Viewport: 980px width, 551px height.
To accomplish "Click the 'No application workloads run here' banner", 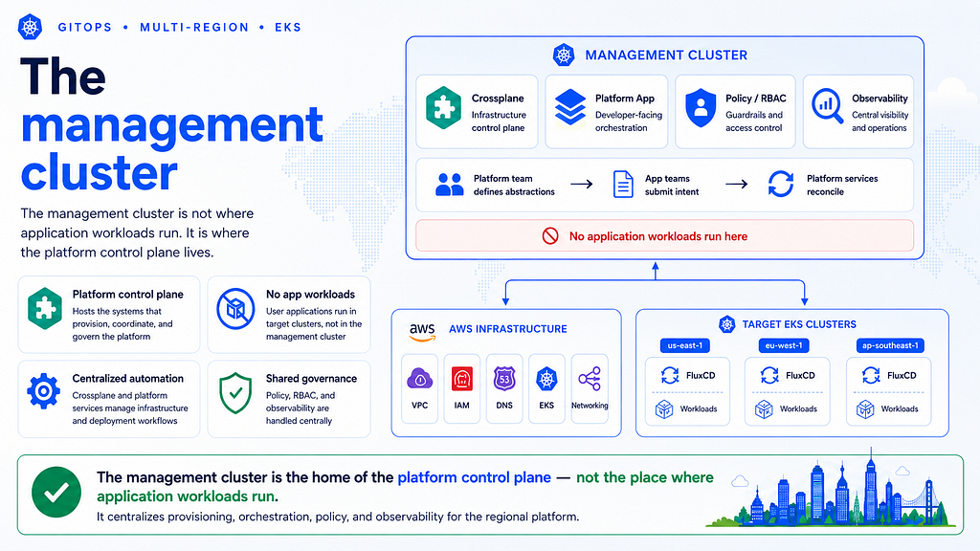I will [664, 236].
